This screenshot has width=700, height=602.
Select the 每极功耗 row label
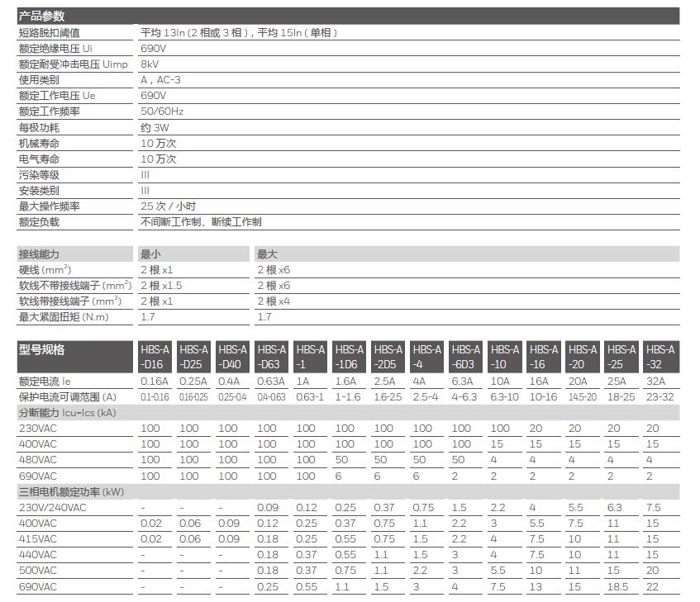click(39, 127)
